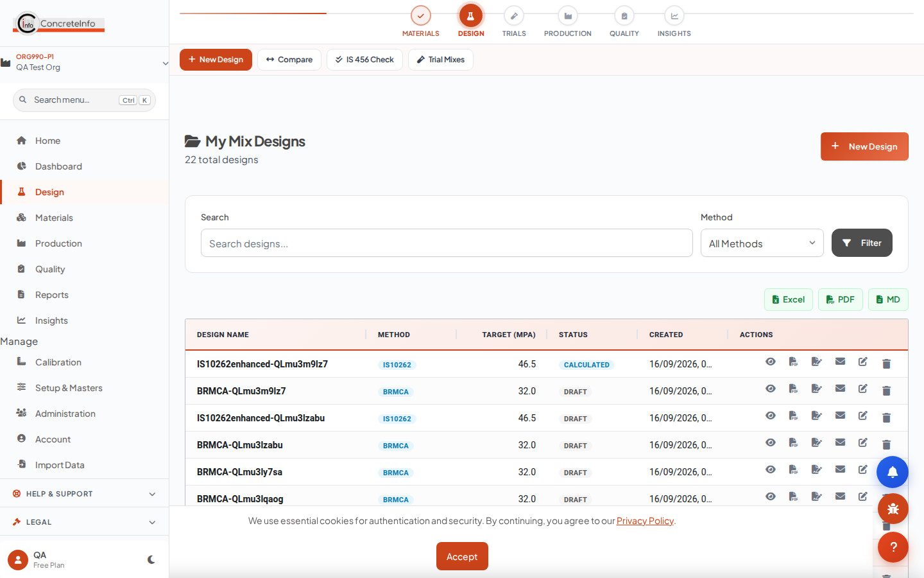Click the Production workflow step icon
The width and height of the screenshot is (924, 578).
(568, 16)
